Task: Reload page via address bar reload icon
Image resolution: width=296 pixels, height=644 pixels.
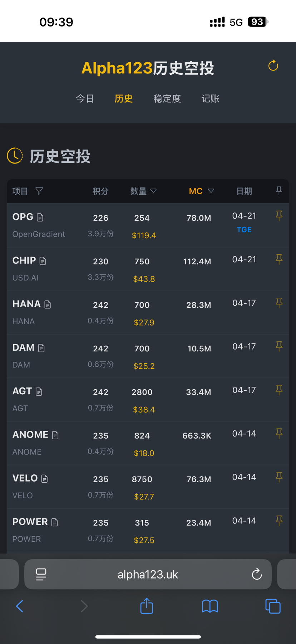Action: (257, 574)
